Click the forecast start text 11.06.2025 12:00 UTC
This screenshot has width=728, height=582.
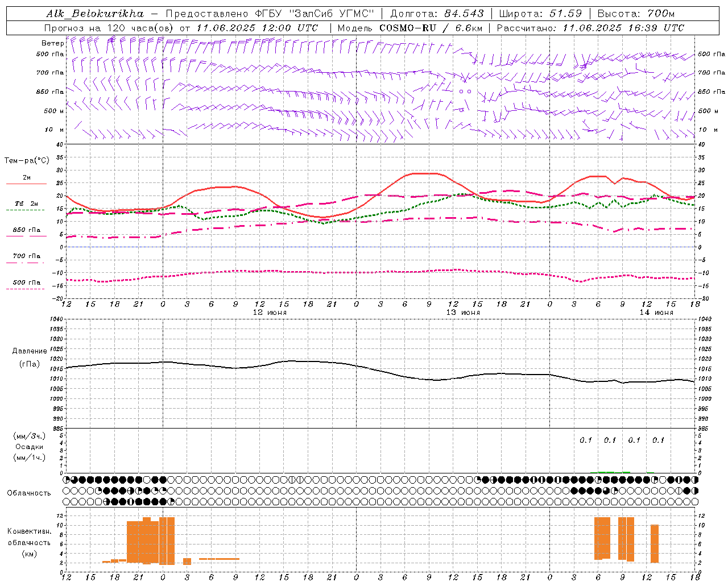tap(257, 28)
